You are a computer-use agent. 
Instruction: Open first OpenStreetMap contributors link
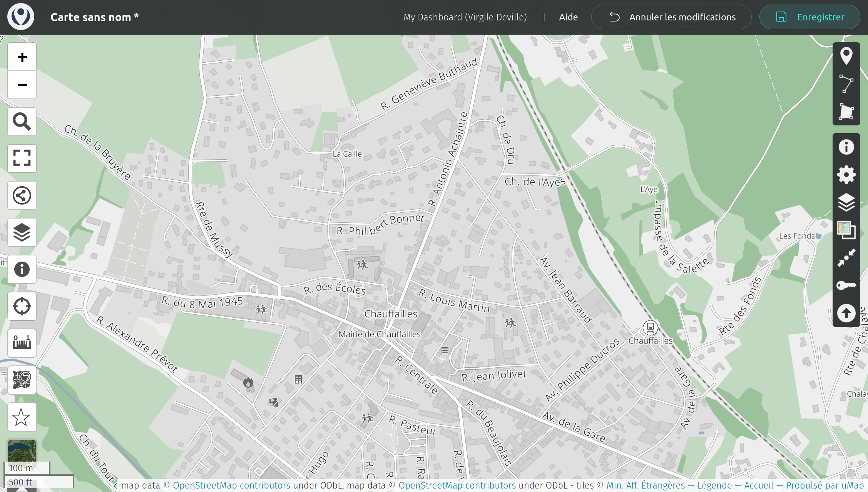pos(232,485)
